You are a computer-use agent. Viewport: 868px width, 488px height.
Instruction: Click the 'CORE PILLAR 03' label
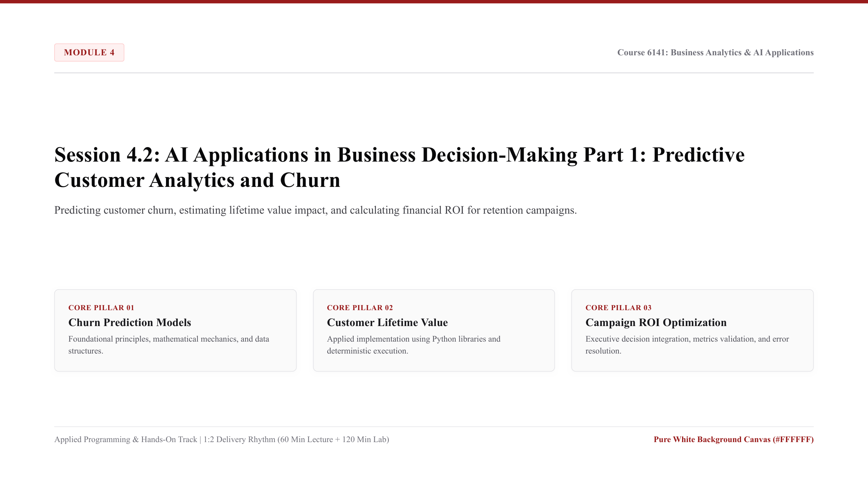(x=618, y=308)
